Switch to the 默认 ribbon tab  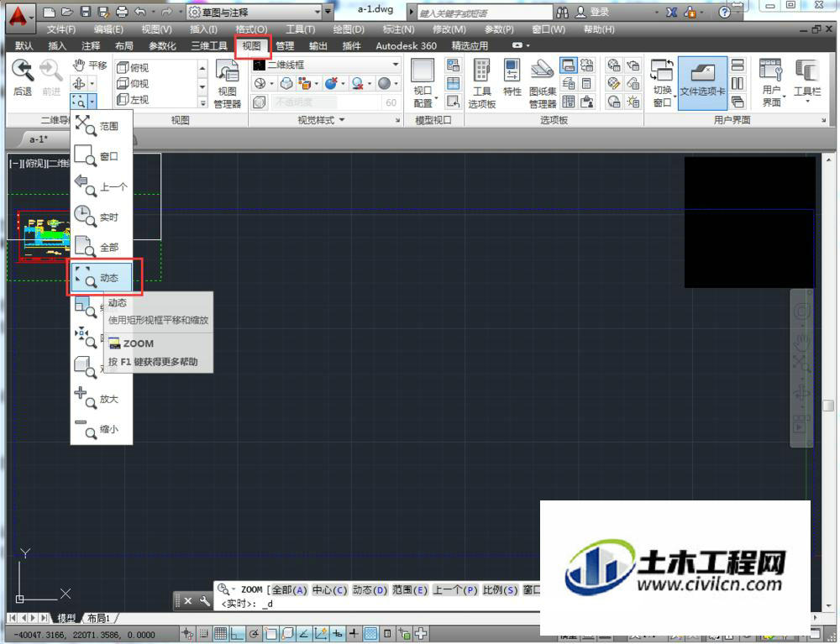[x=24, y=46]
